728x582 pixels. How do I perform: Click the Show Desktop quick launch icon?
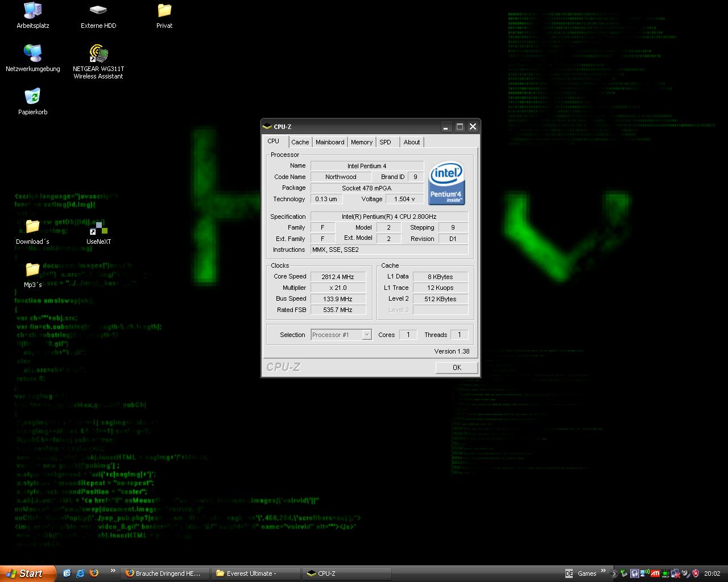pyautogui.click(x=67, y=573)
